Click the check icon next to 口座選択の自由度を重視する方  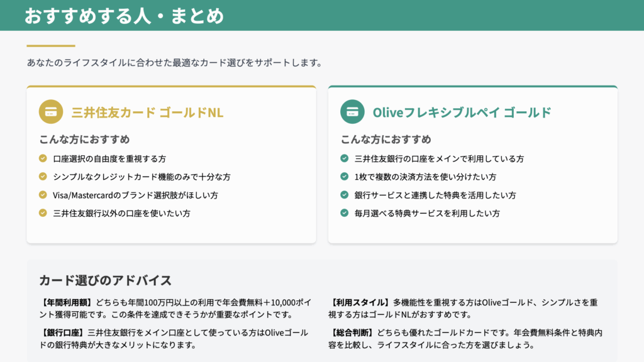(x=43, y=159)
